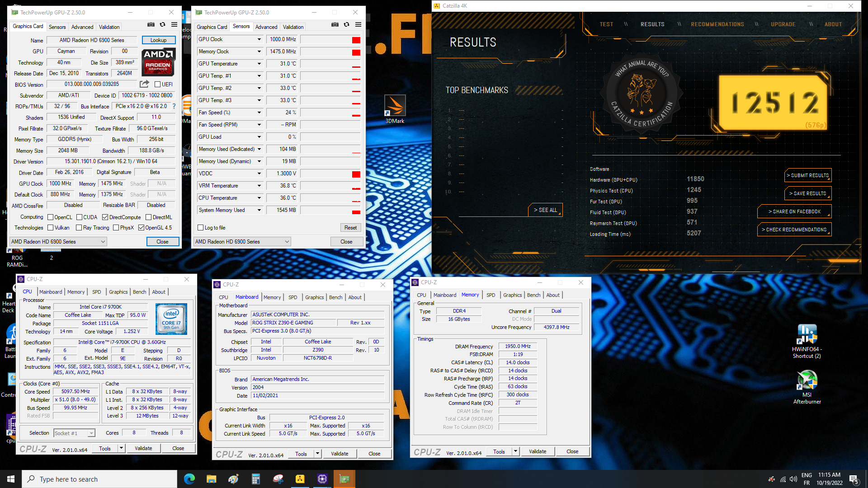The width and height of the screenshot is (868, 488).
Task: Click the refresh icon in GPU-Z Sensors window
Action: point(346,24)
